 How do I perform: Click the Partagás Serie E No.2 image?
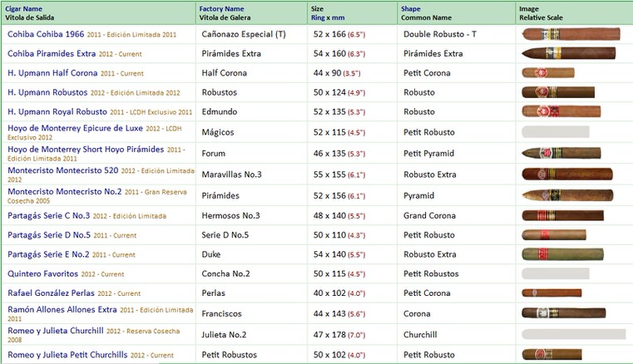pos(562,254)
